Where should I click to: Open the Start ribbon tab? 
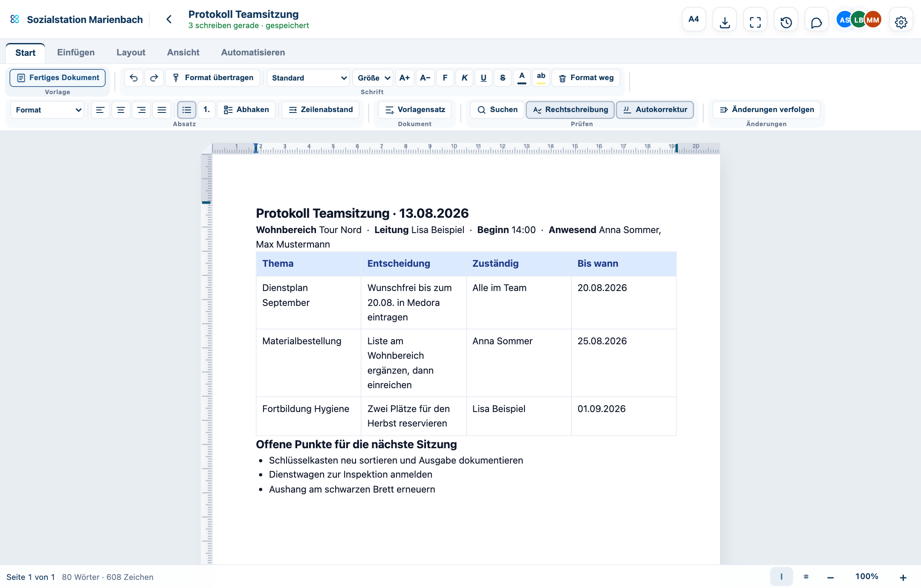25,53
